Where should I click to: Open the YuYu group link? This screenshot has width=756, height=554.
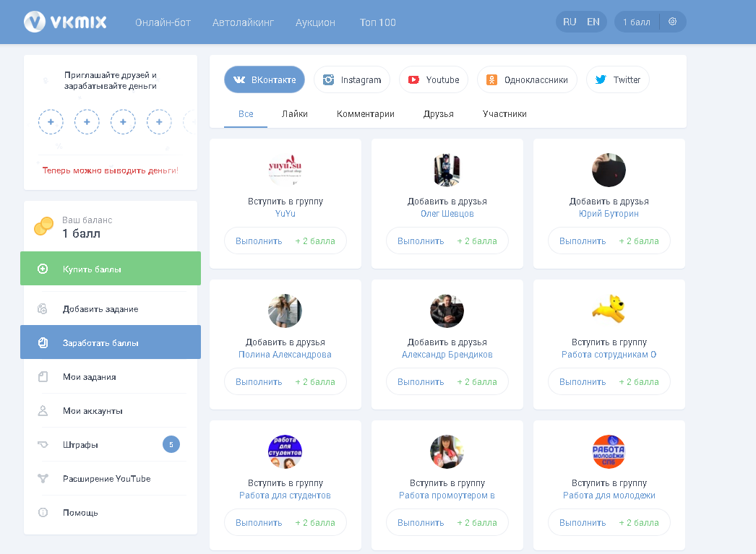(x=285, y=213)
